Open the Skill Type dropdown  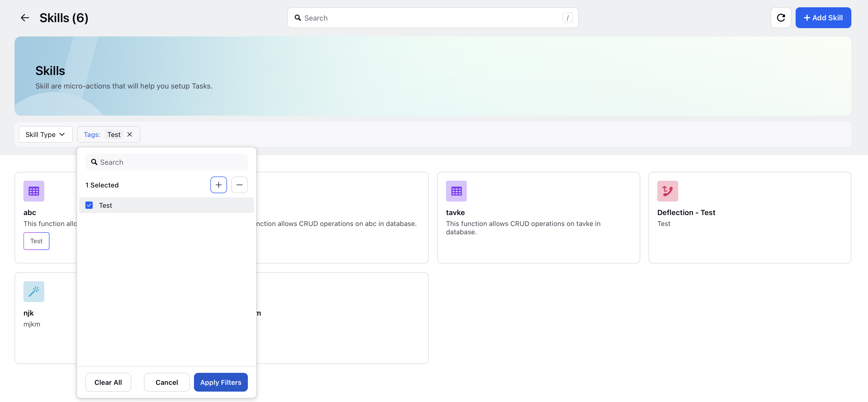pos(46,134)
